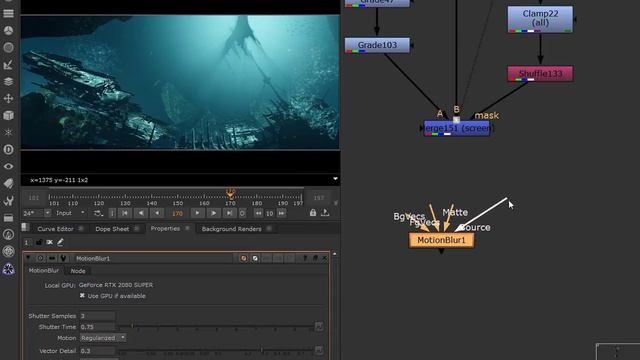Image resolution: width=640 pixels, height=360 pixels.
Task: Open the pane menu icon left of Curve Editor
Action: coord(25,227)
